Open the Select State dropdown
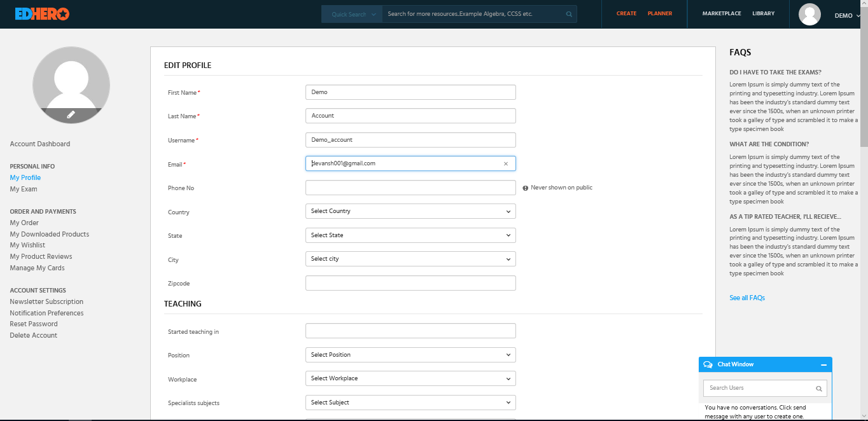 click(x=410, y=235)
